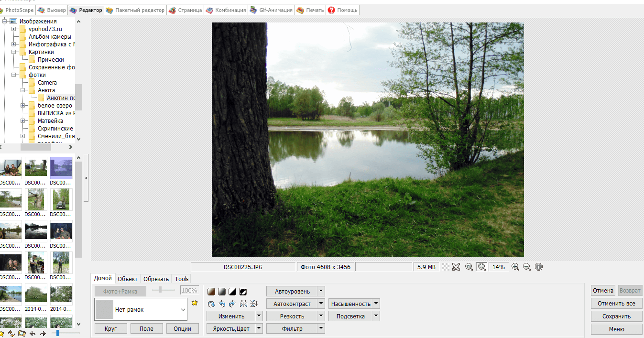Flip the photo vertically
The image size is (644, 338).
pos(254,304)
